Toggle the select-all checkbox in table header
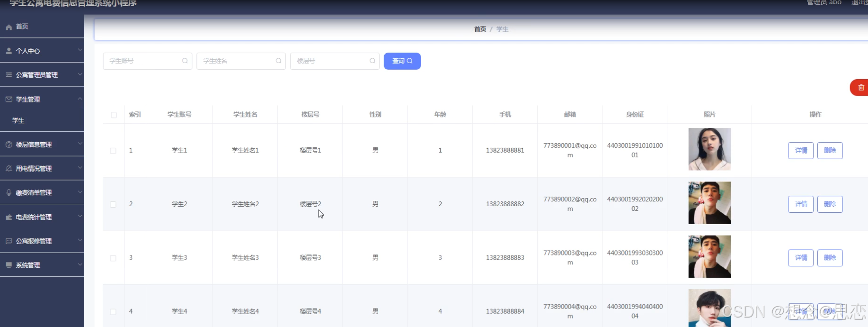The height and width of the screenshot is (327, 868). point(114,115)
